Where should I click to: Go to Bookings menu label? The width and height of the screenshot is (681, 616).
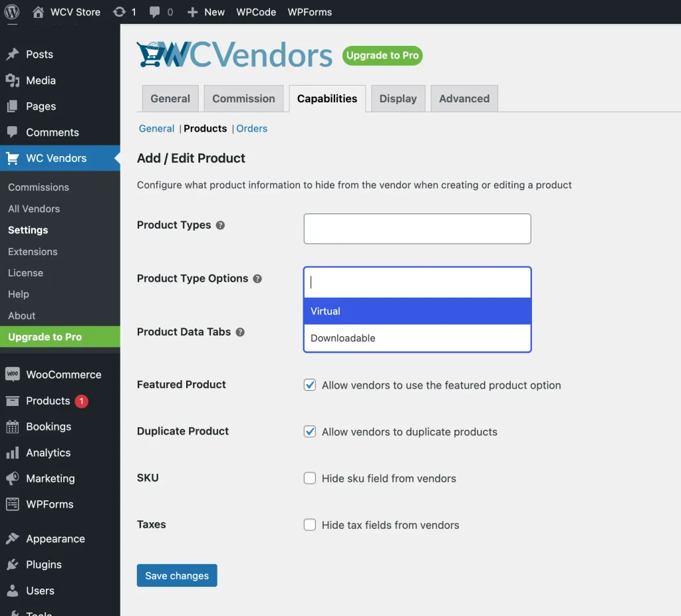49,427
